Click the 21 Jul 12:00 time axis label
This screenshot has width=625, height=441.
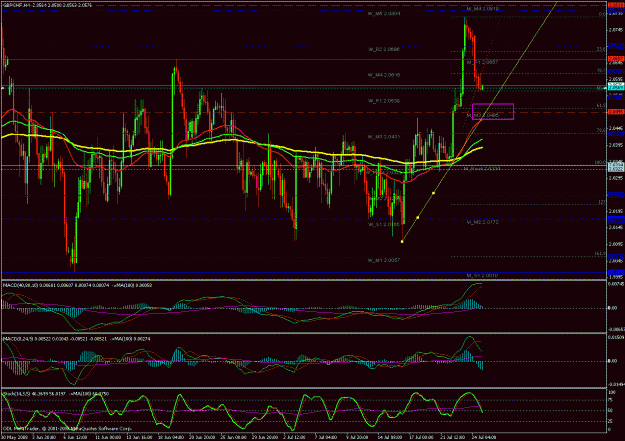coord(452,437)
